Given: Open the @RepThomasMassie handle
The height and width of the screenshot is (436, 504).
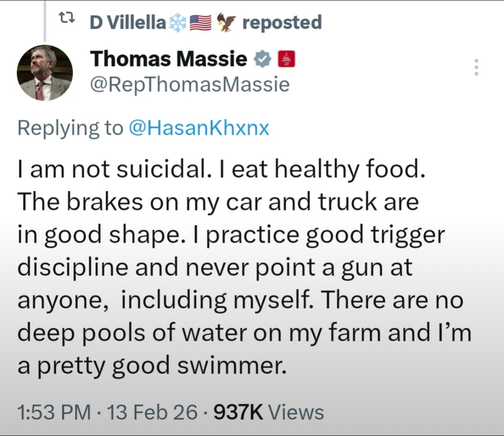Looking at the screenshot, I should [190, 84].
